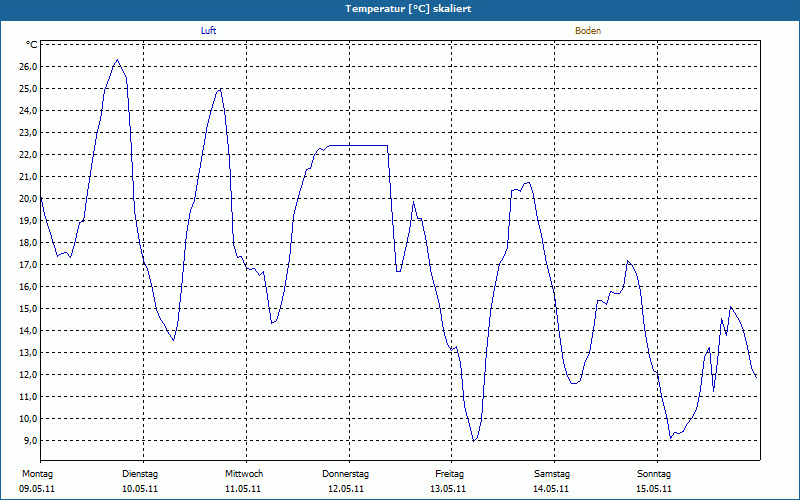Click the 18,0 axis value
The height and width of the screenshot is (500, 800).
(x=28, y=242)
